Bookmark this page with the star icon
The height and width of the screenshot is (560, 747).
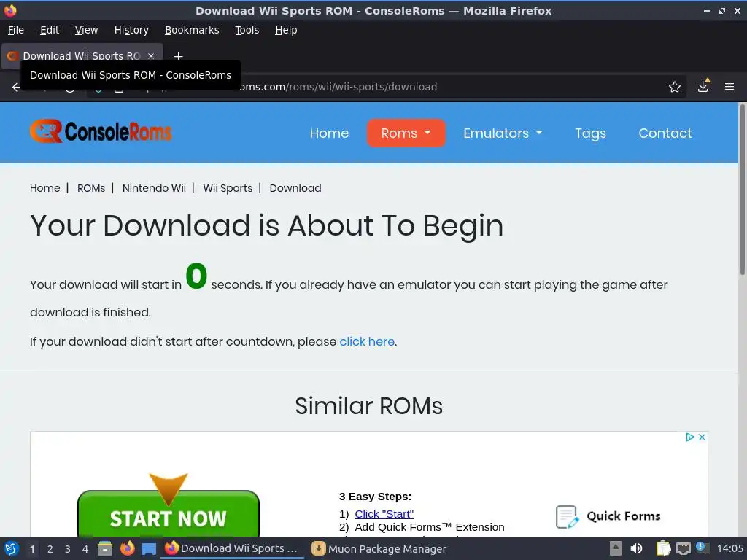click(675, 87)
